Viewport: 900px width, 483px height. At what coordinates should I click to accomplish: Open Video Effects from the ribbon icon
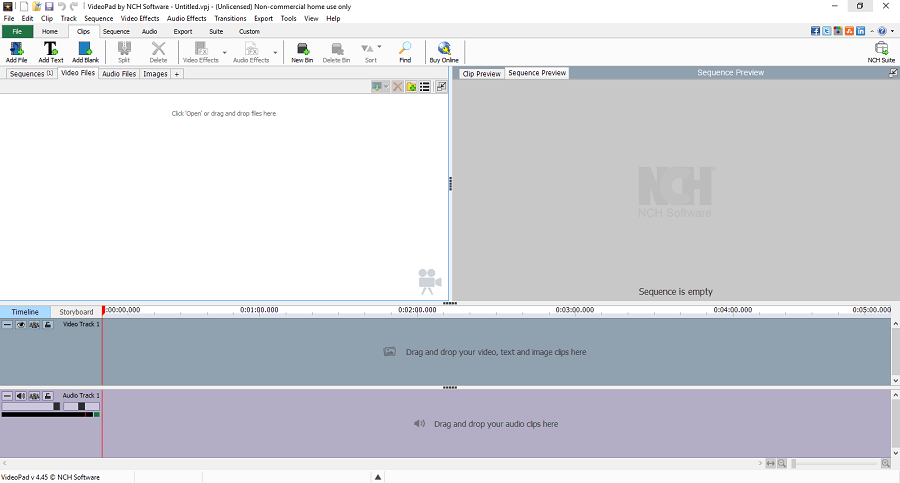coord(200,52)
